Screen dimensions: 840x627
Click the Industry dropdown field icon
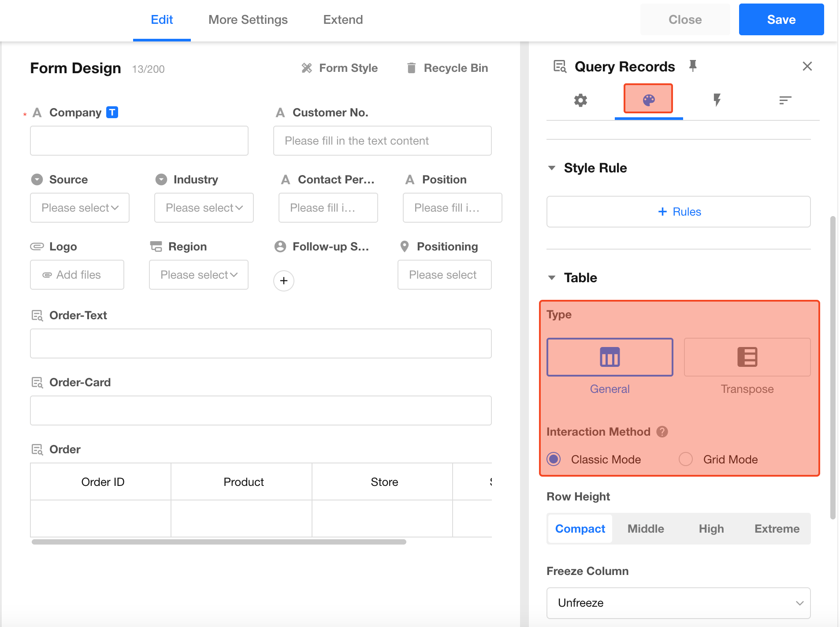click(161, 179)
